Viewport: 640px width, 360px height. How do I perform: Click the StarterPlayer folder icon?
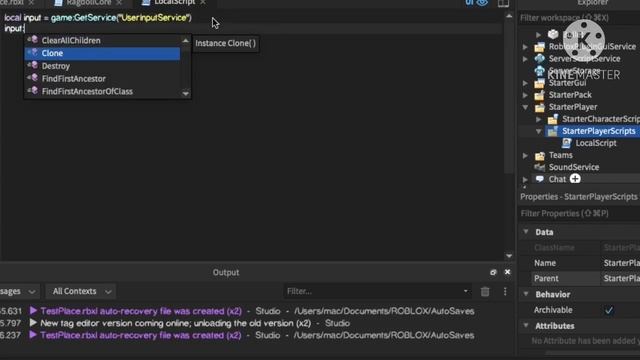pyautogui.click(x=540, y=107)
